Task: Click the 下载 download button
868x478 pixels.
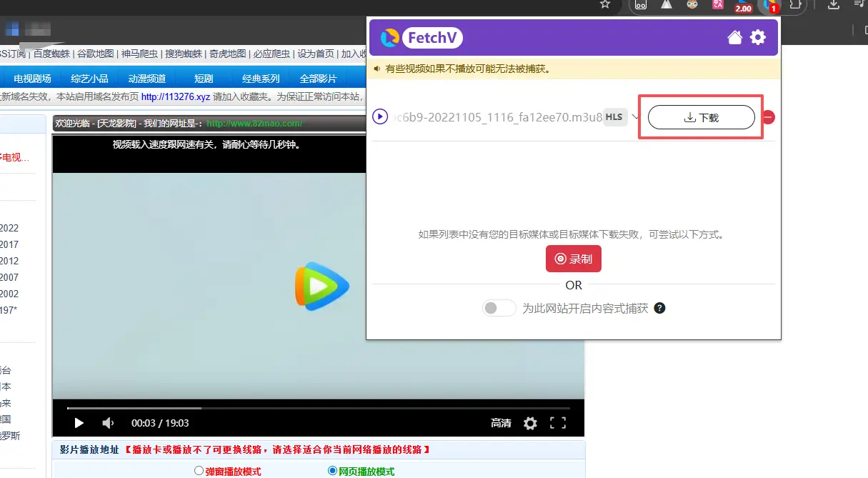Action: (x=701, y=118)
